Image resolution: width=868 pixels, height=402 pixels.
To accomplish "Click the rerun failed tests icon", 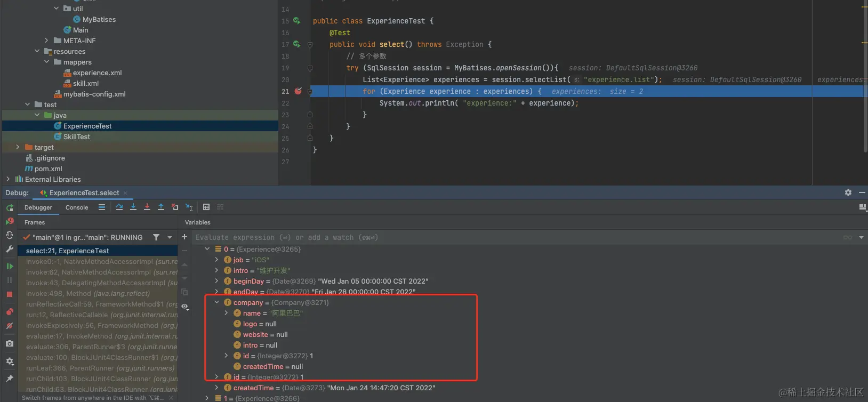I will (x=10, y=221).
